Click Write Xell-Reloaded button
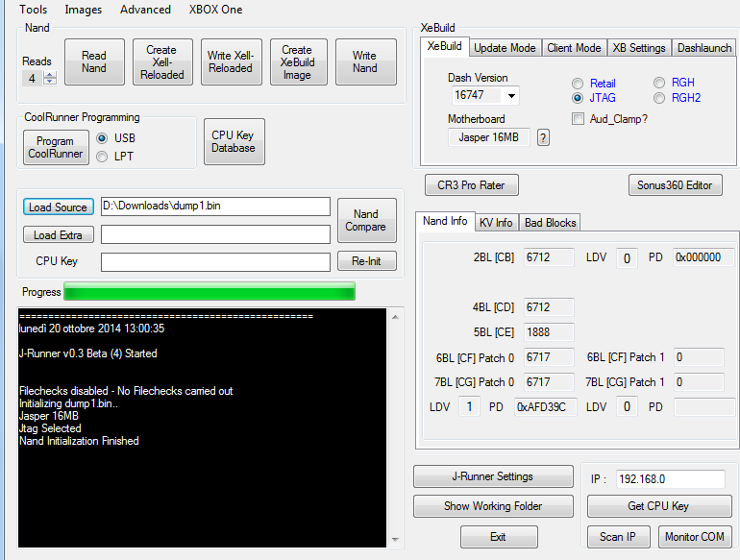This screenshot has height=560, width=740. pyautogui.click(x=231, y=61)
